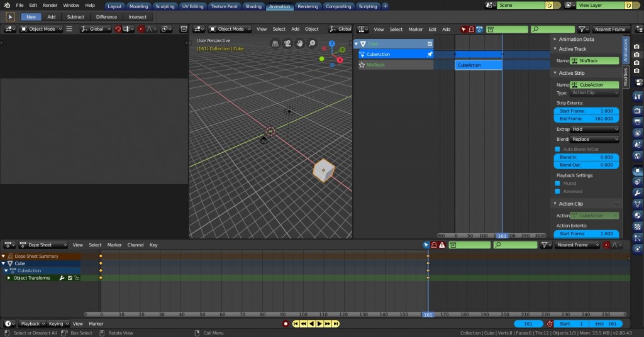Viewport: 644px width, 337px height.
Task: Toggle the perspective/orthographic grid icon in the viewport
Action: click(275, 43)
